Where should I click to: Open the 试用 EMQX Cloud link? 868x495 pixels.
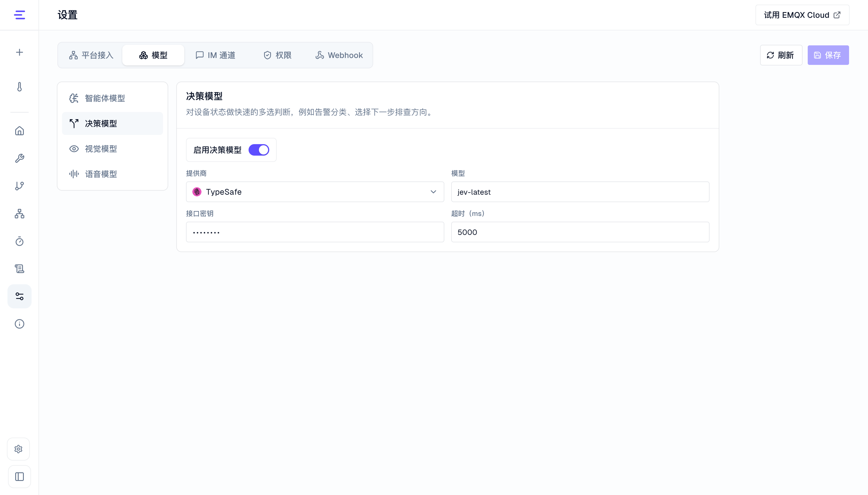(x=802, y=15)
